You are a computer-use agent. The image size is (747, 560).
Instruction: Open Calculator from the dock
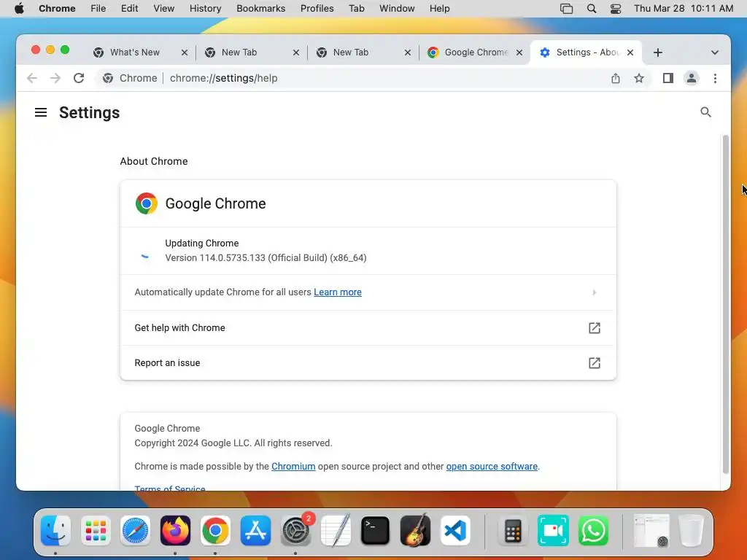[x=513, y=530]
